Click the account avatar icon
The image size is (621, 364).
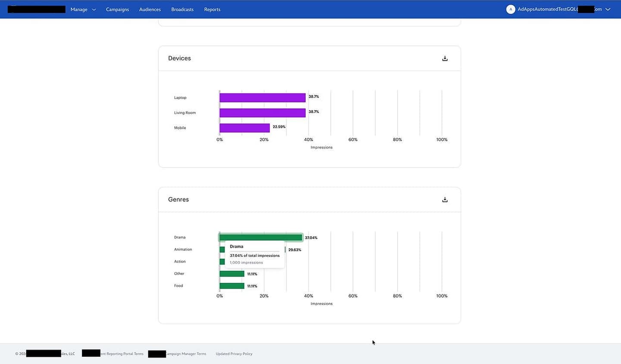coord(511,9)
